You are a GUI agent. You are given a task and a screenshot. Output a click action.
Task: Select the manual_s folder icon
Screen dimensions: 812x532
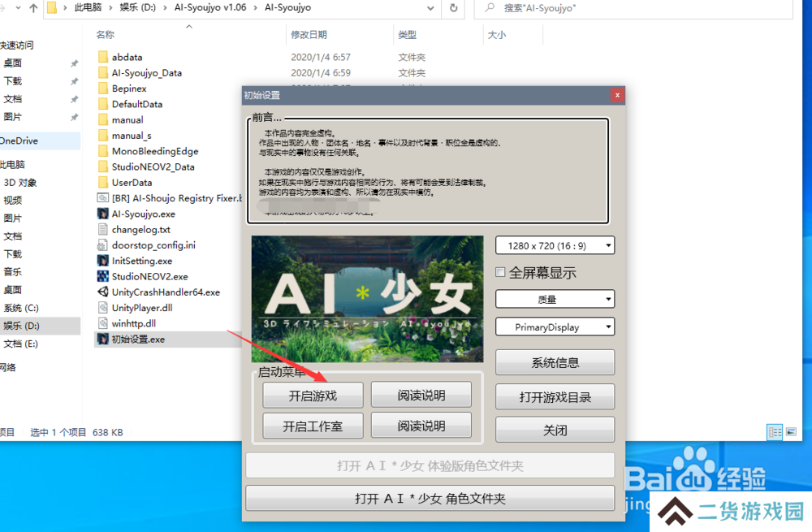(x=102, y=135)
